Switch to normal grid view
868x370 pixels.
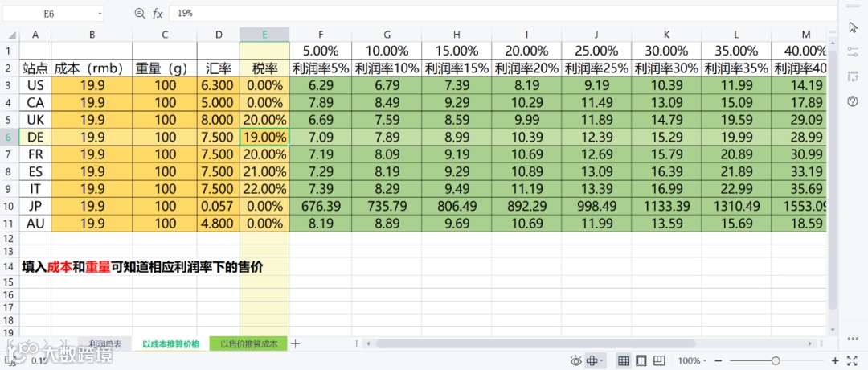click(624, 361)
